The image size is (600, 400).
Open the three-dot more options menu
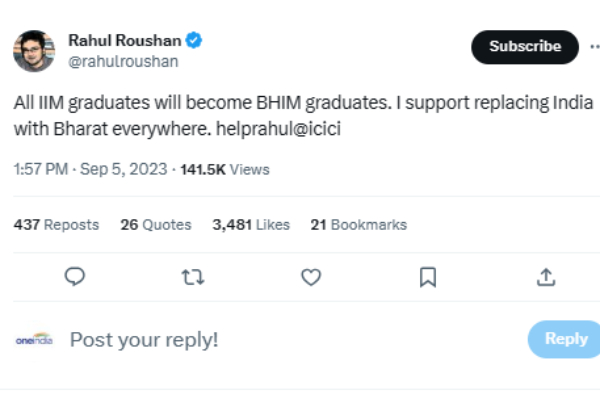point(595,47)
